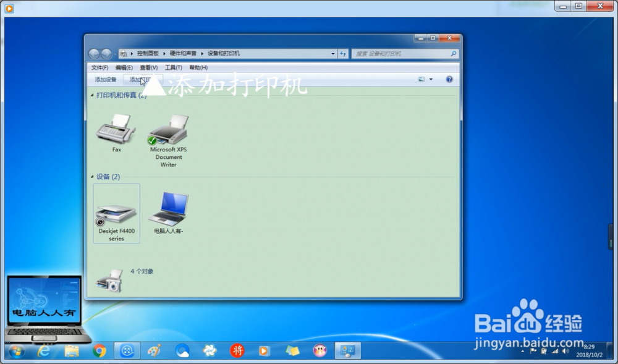Open recent pages dropdown beside navigation arrows
The image size is (618, 364).
click(x=115, y=54)
